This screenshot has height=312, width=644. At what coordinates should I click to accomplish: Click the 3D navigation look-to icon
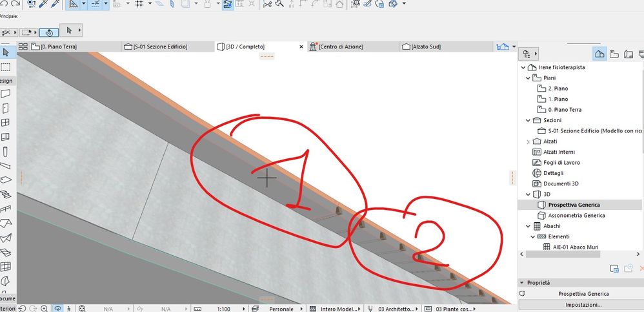(81, 308)
